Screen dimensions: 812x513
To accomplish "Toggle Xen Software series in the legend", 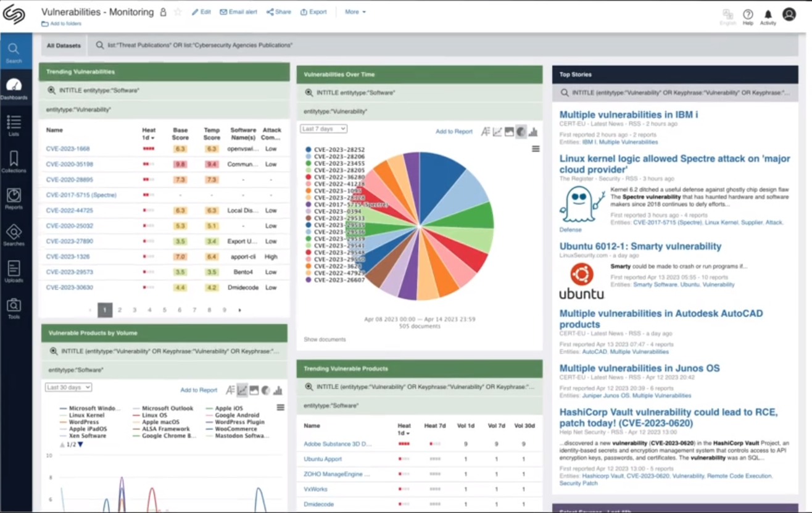I will pyautogui.click(x=83, y=436).
